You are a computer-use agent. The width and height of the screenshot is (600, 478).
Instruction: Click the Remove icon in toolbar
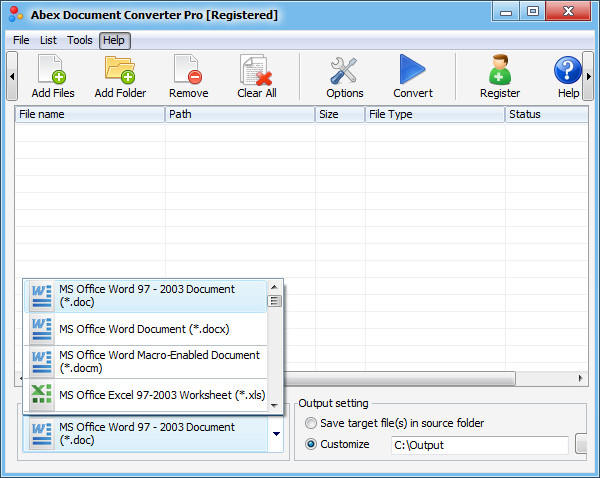[x=188, y=71]
